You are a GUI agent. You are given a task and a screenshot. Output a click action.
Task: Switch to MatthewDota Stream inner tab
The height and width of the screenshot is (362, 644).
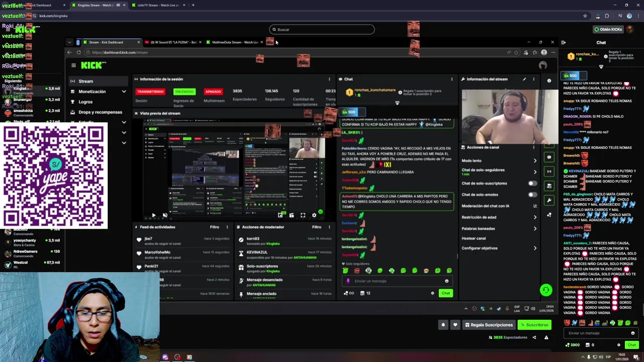pyautogui.click(x=232, y=42)
